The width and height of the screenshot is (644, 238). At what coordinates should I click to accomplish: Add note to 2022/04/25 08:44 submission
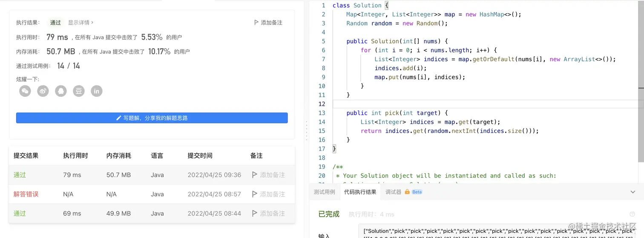tap(268, 213)
